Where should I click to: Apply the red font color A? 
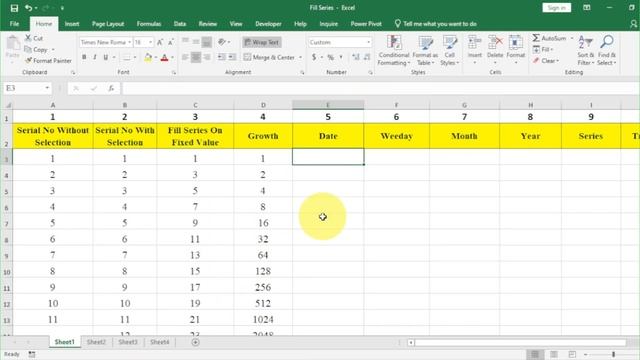tap(164, 58)
